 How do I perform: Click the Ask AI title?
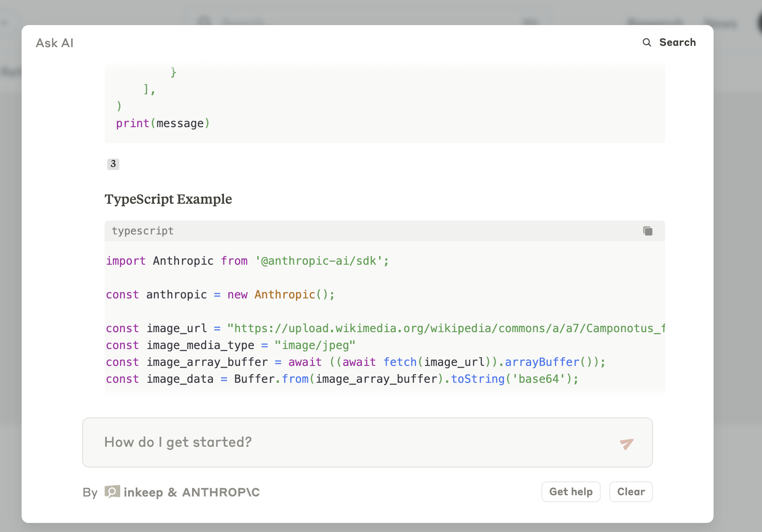tap(54, 43)
